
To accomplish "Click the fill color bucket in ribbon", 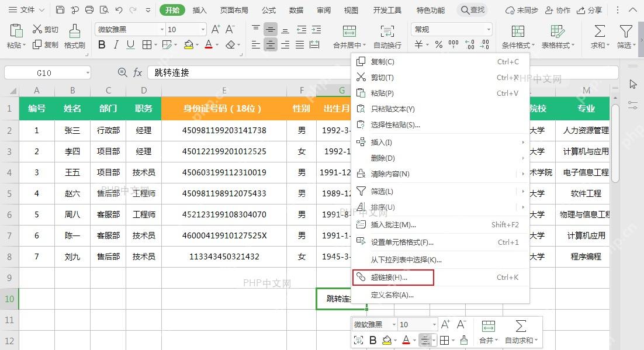I will 189,45.
